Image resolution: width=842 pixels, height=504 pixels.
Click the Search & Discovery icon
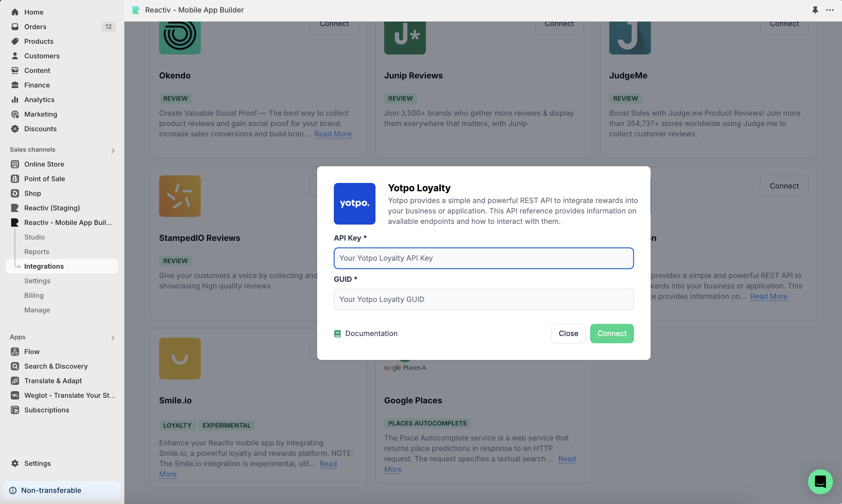[x=15, y=366]
